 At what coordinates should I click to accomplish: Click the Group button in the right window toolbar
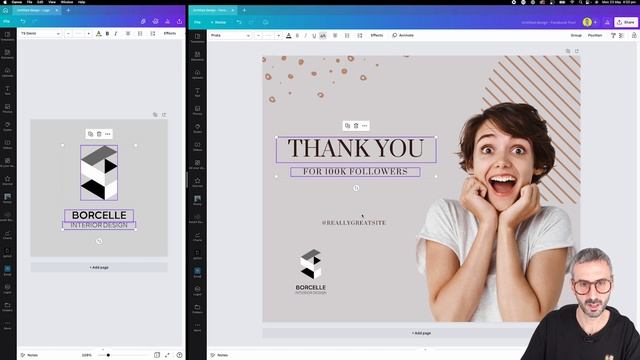(576, 36)
